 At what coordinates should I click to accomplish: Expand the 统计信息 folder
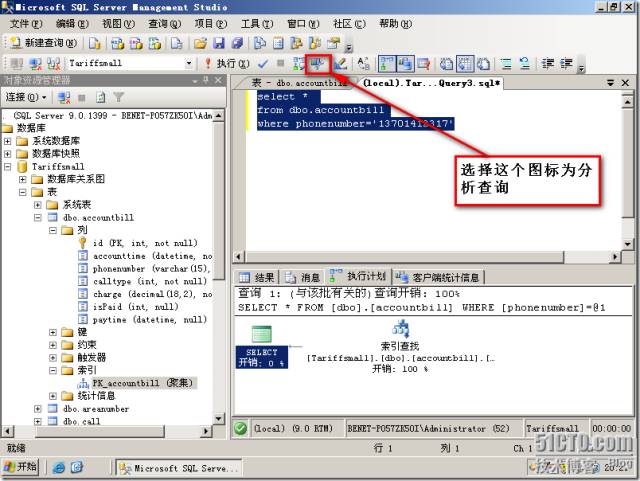pyautogui.click(x=53, y=396)
